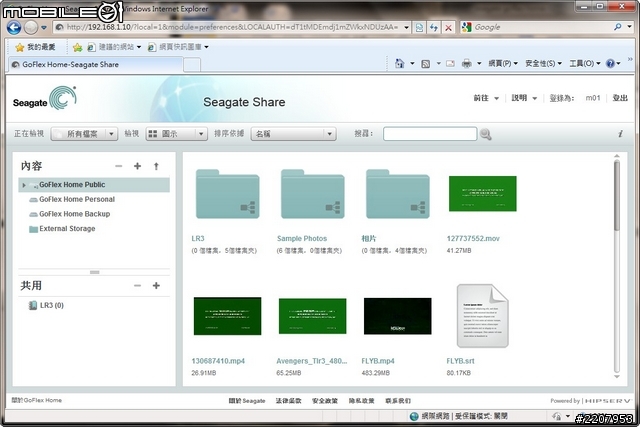Click the up arrow icon in 內容 header
640x427 pixels.
[x=156, y=166]
